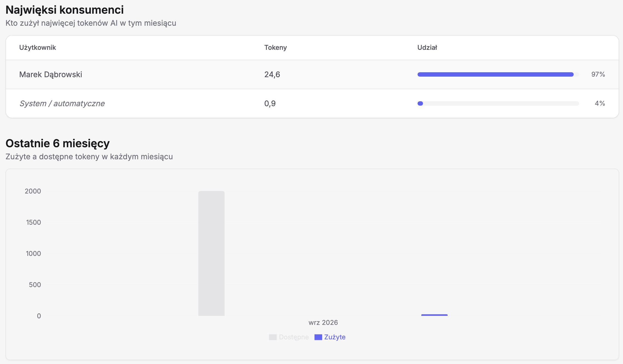
Task: Click the 4% share percentage
Action: [x=600, y=103]
